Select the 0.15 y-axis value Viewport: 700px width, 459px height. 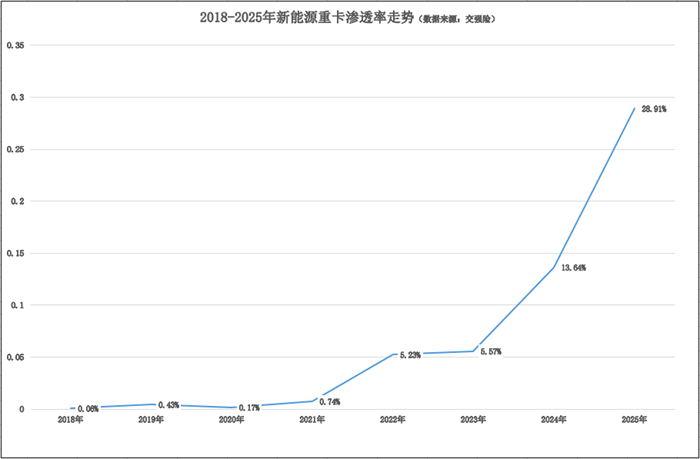(x=14, y=254)
